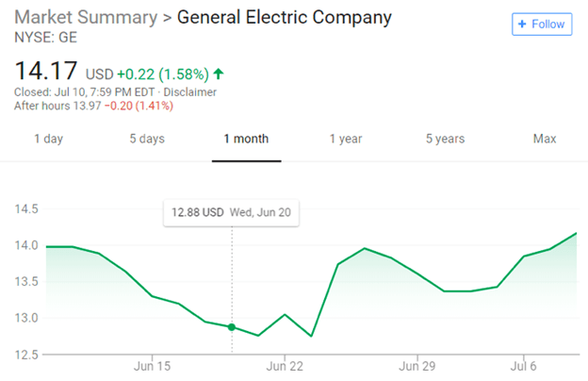Click the green data point on the chart
The width and height of the screenshot is (588, 381).
[x=232, y=326]
